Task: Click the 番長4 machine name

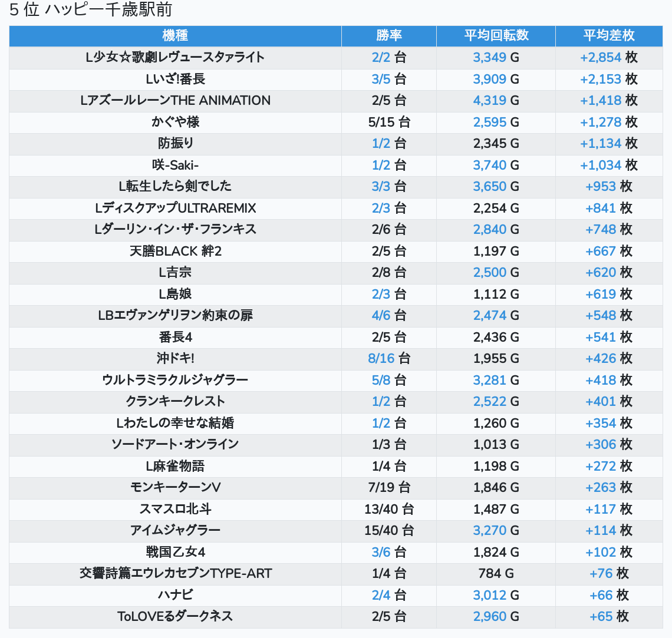Action: (175, 338)
